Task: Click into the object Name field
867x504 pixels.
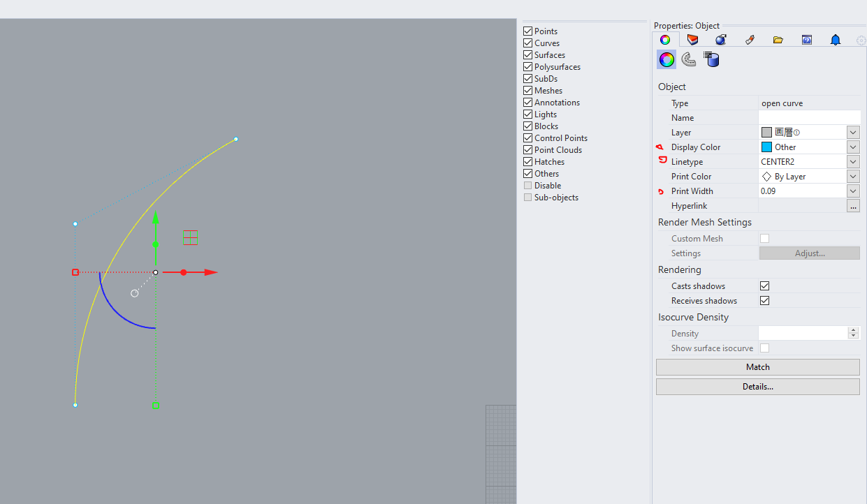Action: pos(809,117)
